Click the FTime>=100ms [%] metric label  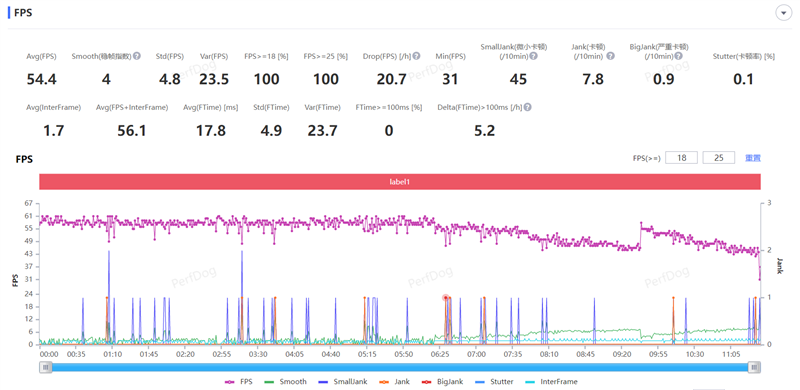389,107
